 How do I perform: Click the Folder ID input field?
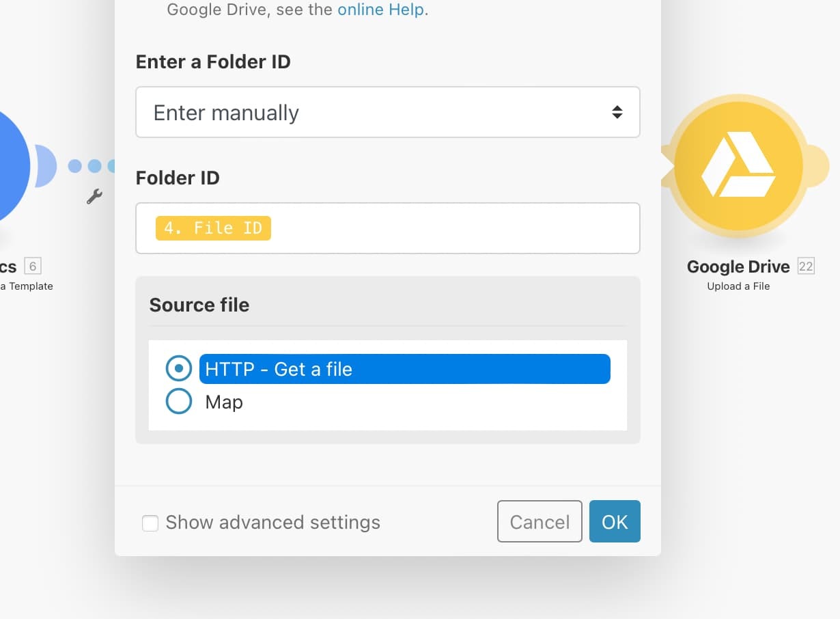point(388,228)
